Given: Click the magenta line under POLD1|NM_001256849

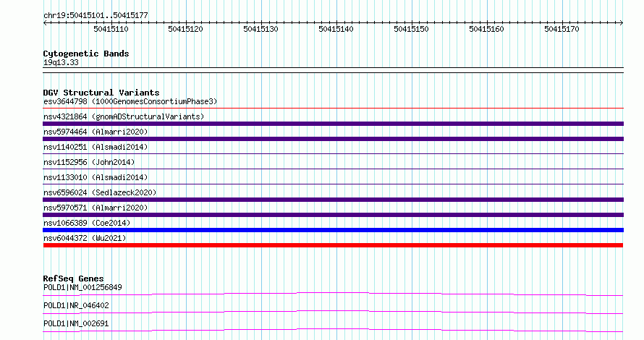Looking at the screenshot, I should pyautogui.click(x=333, y=294).
